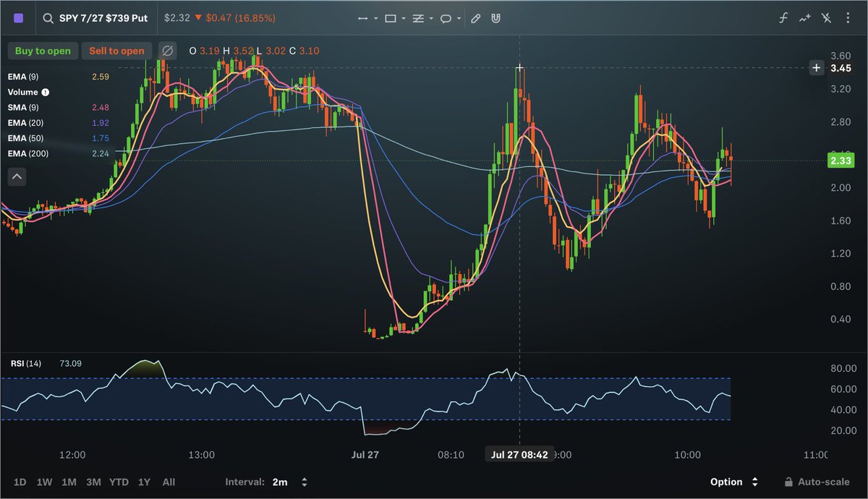Select the 1W time range

44,482
